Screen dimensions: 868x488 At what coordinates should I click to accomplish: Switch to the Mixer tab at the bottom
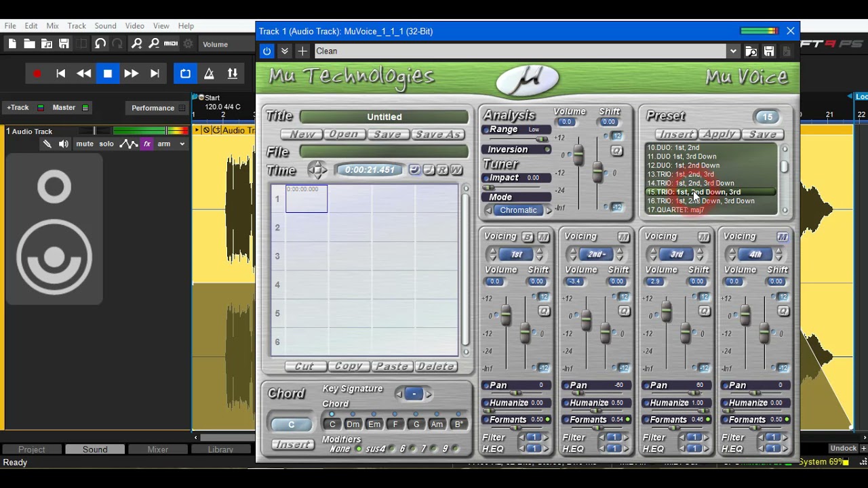point(158,449)
